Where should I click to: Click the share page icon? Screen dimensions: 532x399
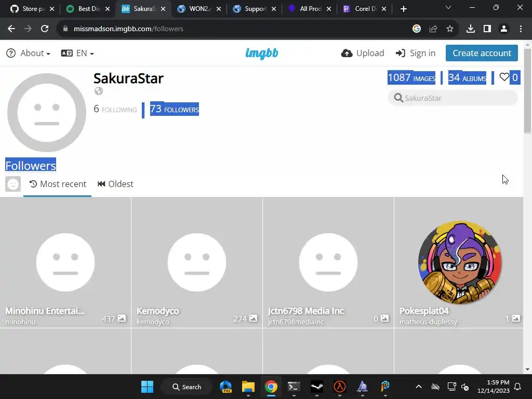pyautogui.click(x=433, y=29)
